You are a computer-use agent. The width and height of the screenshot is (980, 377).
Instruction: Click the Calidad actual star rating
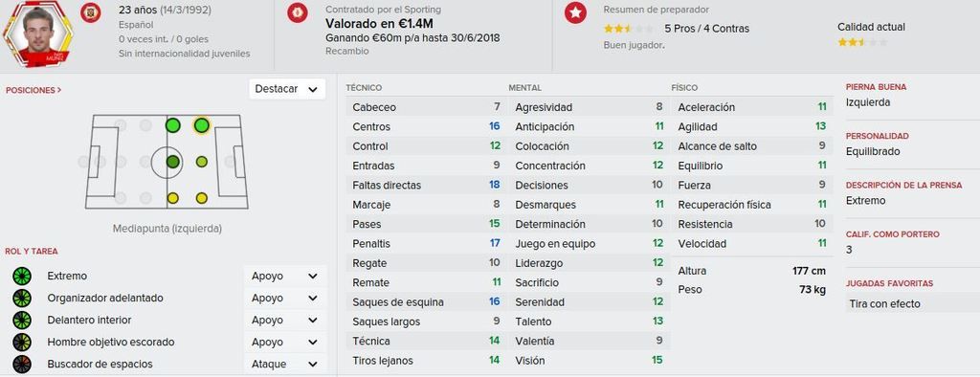point(862,42)
